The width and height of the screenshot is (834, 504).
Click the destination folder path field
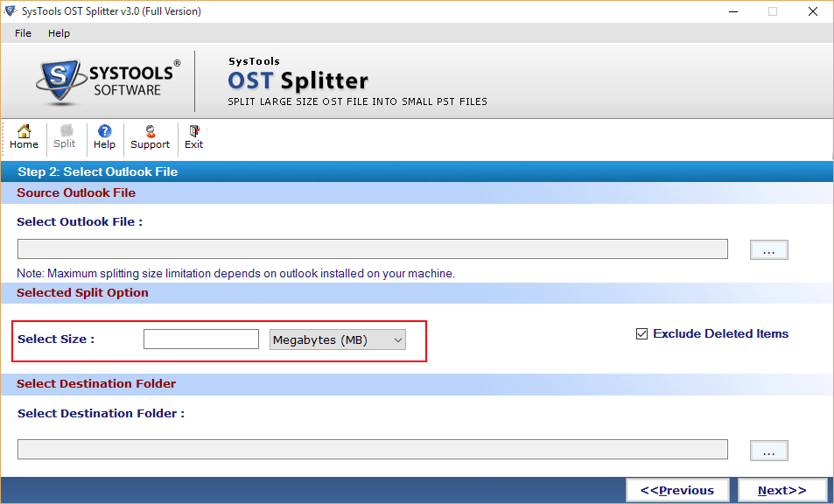click(372, 449)
